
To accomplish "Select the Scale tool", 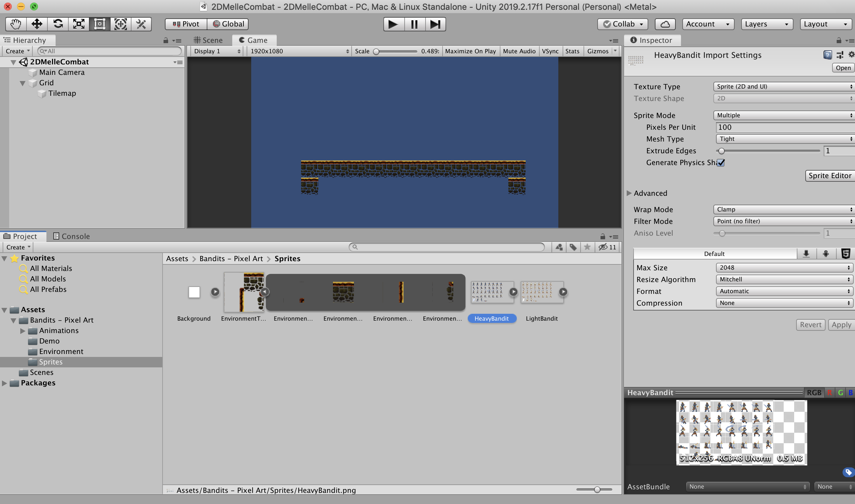I will (x=79, y=24).
